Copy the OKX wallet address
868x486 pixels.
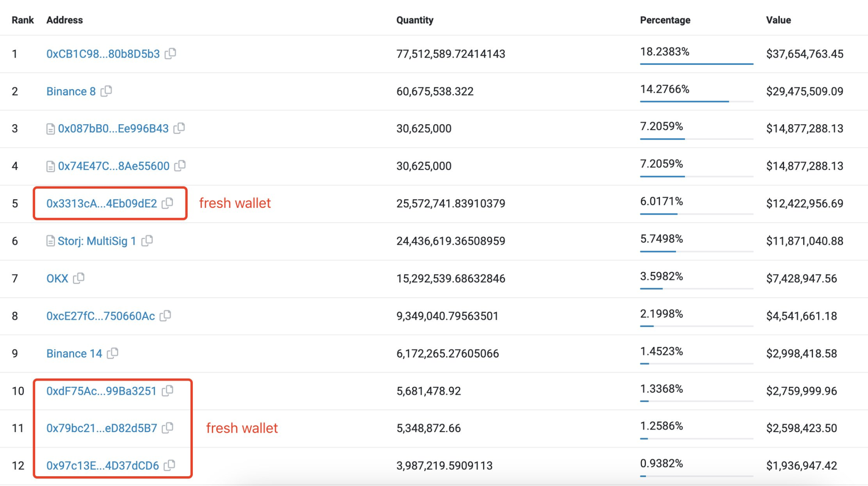click(x=79, y=278)
